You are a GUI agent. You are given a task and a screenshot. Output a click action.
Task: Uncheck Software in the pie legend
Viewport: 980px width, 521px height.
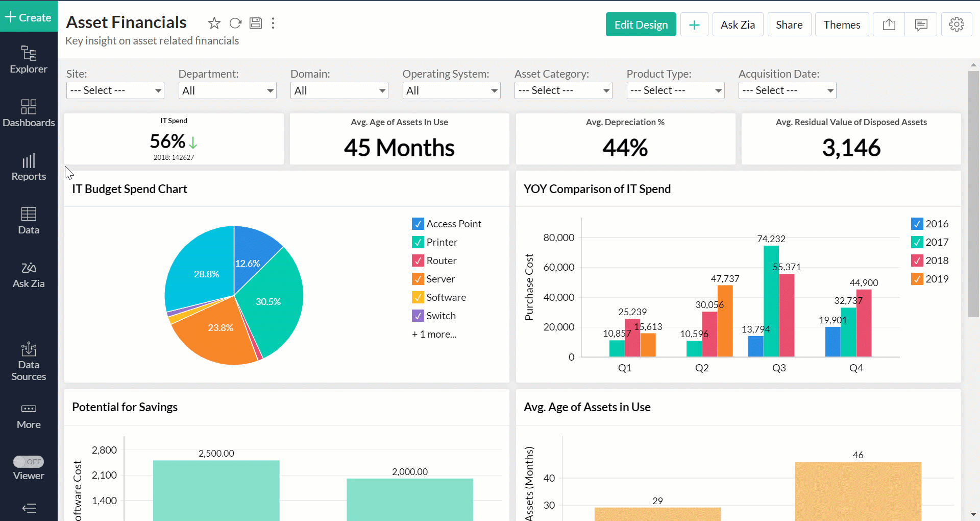418,297
